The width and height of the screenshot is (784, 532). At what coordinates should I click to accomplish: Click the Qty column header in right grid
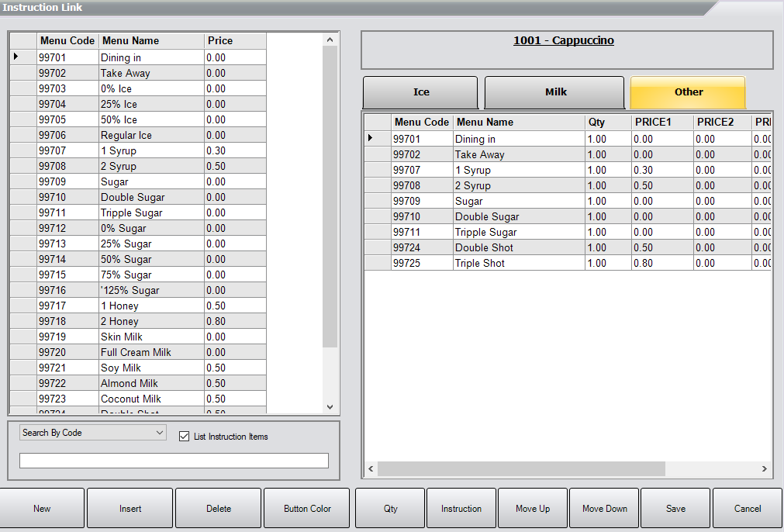[608, 122]
